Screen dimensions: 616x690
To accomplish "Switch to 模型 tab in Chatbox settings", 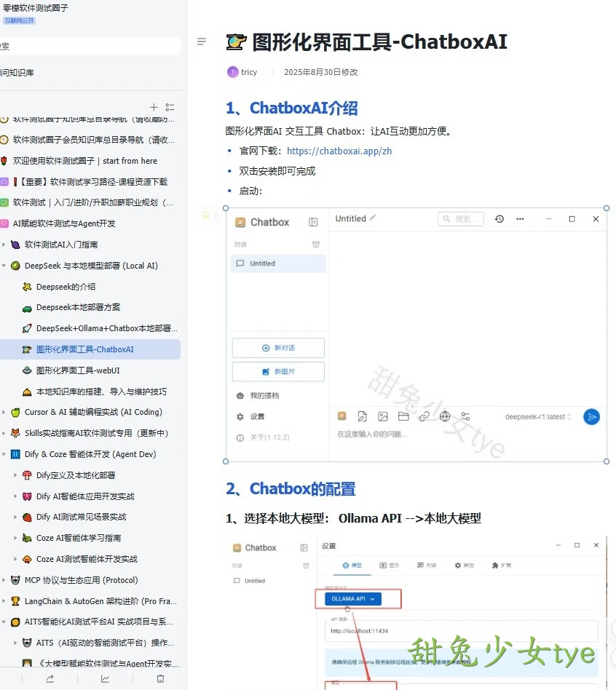I will 352,565.
